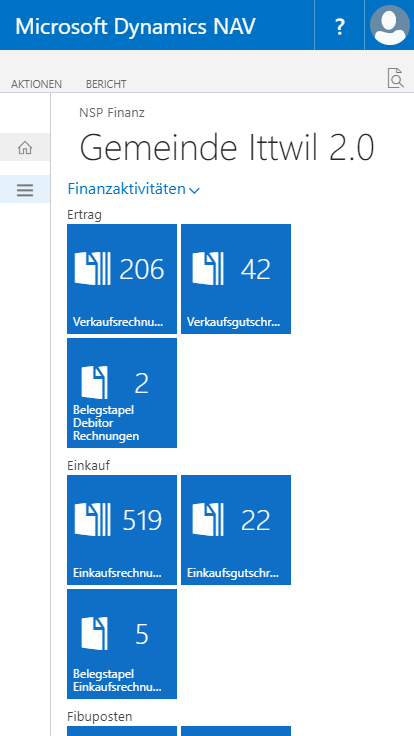Open the BERICHT ribbon tab
This screenshot has width=414, height=736.
[106, 84]
